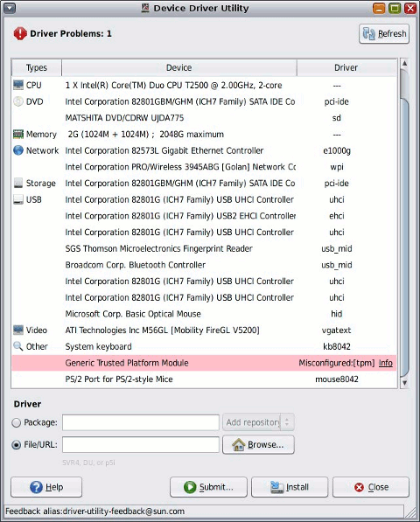Viewport: 420px width, 522px height.
Task: Select the Generic Trusted Platform Module row
Action: click(x=204, y=363)
